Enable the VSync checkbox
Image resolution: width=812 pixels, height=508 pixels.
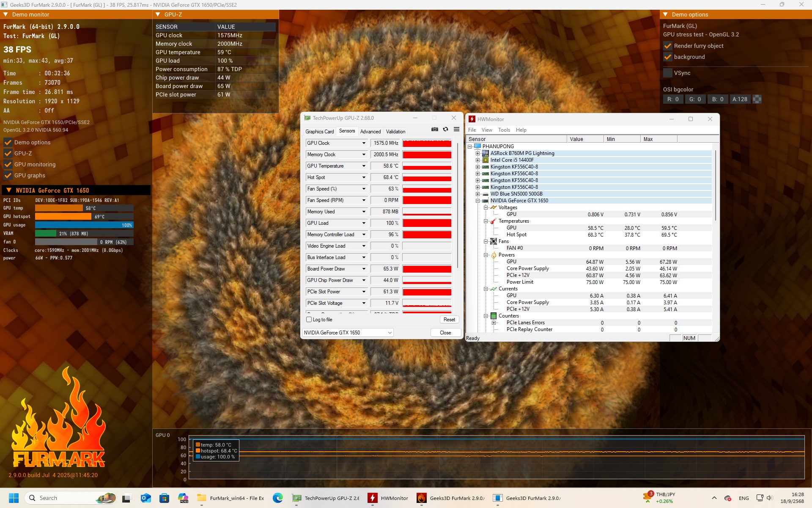[668, 73]
